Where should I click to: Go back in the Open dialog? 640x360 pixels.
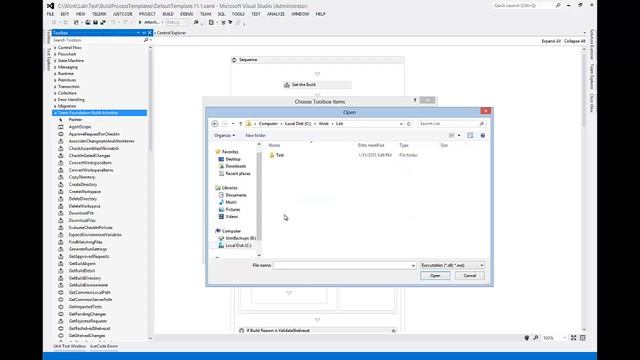tap(215, 124)
